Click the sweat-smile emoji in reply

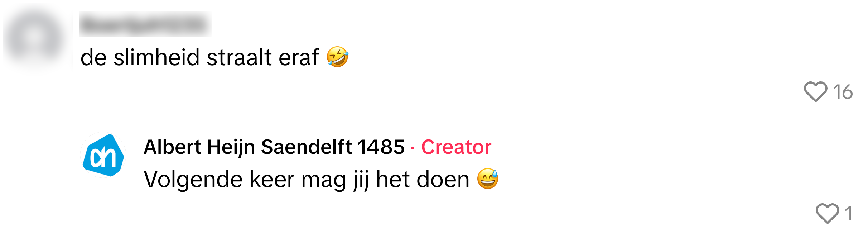[x=488, y=179]
